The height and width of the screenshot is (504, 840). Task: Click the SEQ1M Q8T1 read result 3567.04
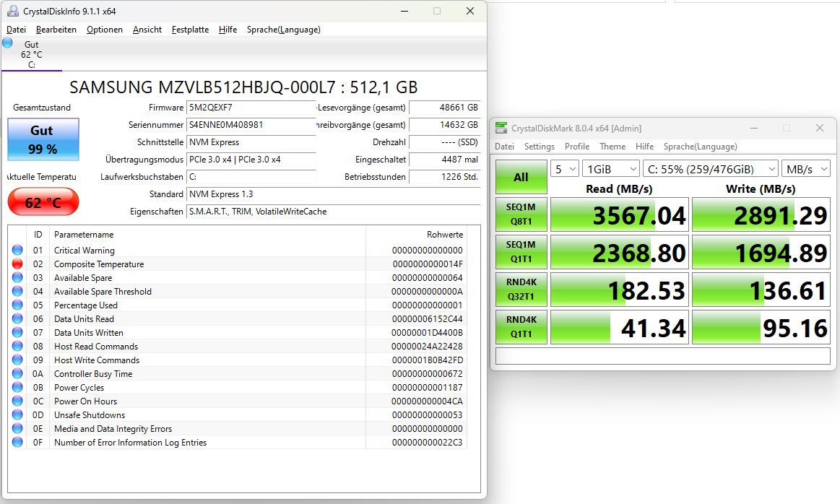tap(619, 214)
